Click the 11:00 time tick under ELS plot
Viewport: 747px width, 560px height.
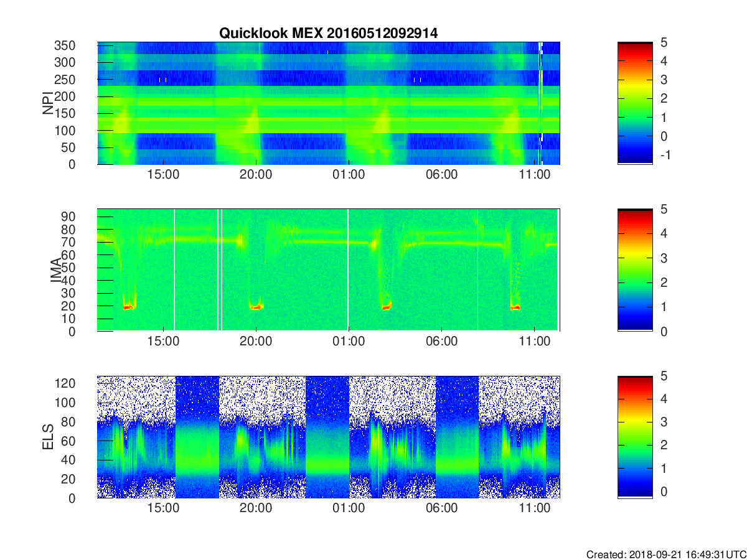click(x=534, y=508)
